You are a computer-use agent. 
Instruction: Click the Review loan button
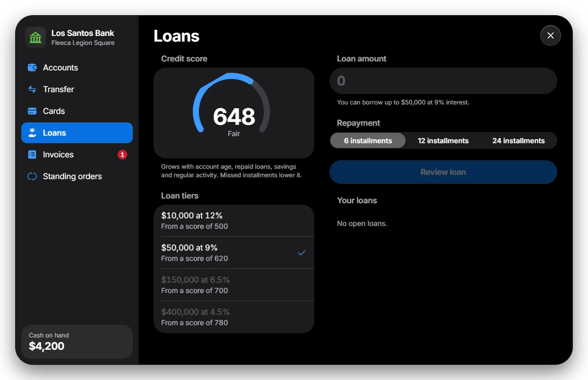[443, 172]
